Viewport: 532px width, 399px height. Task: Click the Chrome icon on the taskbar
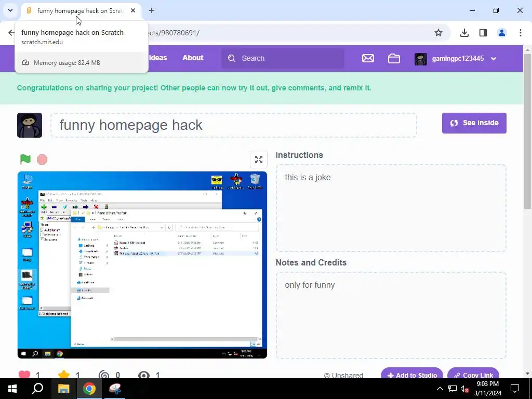click(89, 389)
